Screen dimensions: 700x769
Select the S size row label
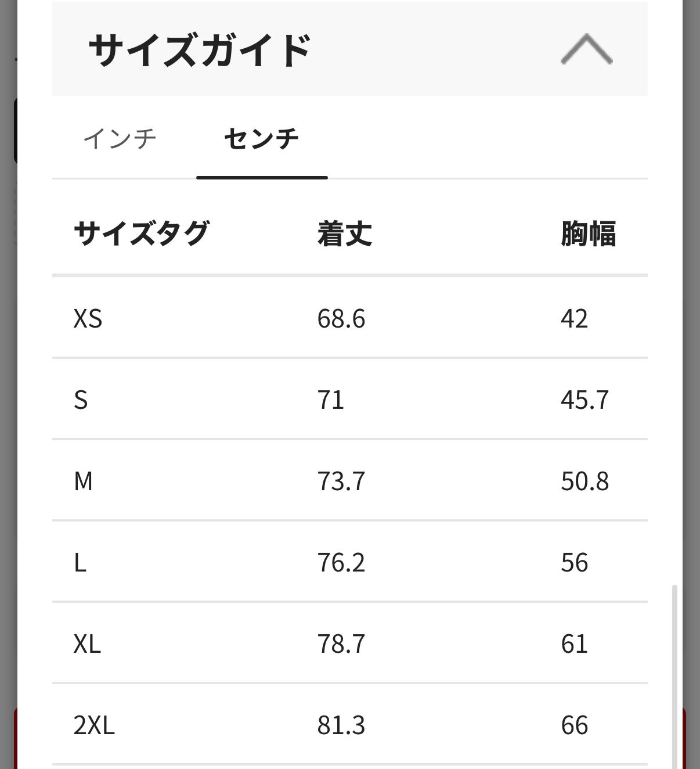(81, 400)
